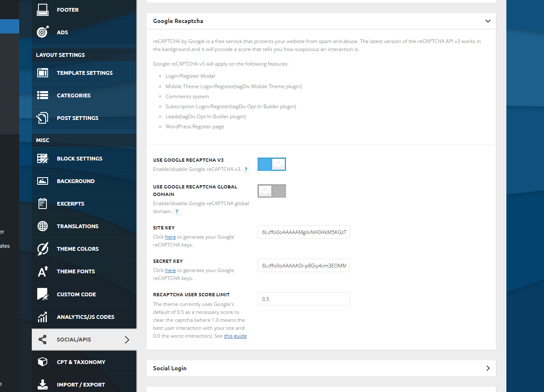The image size is (544, 392).
Task: Focus the Secret Key input field
Action: [304, 265]
